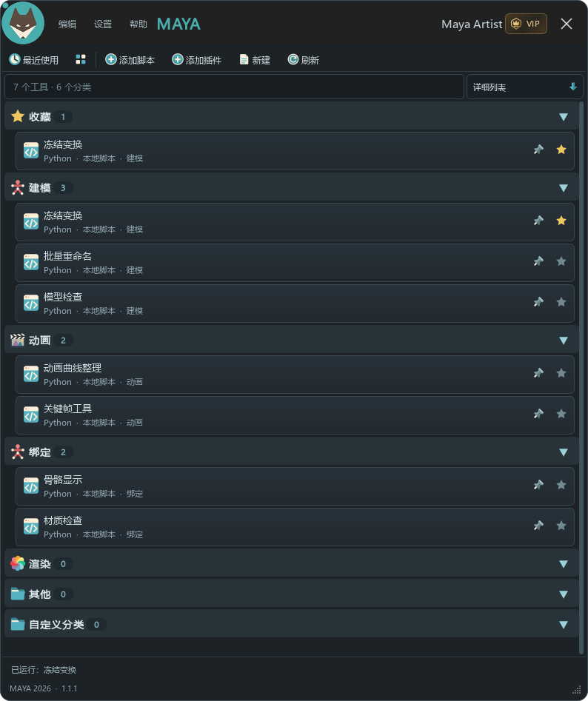
Task: Create new item with 新建
Action: (x=255, y=60)
